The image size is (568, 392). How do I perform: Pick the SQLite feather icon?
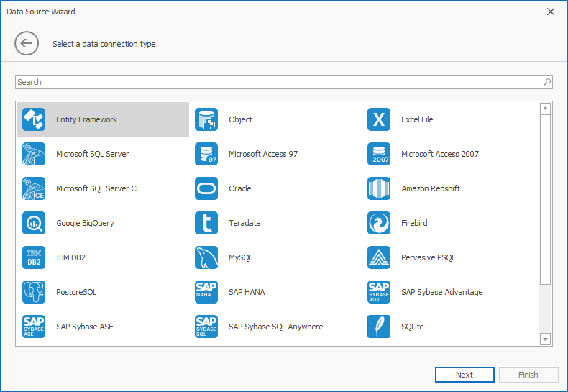tap(379, 327)
